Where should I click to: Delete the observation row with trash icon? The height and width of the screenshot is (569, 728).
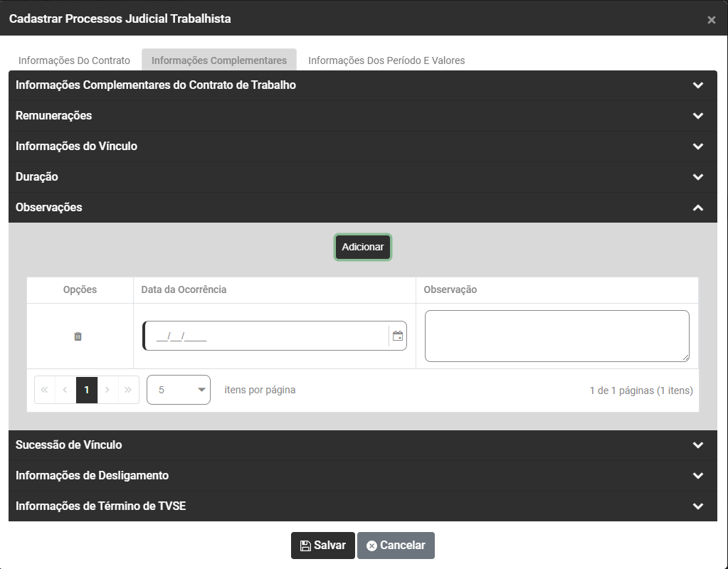(78, 336)
